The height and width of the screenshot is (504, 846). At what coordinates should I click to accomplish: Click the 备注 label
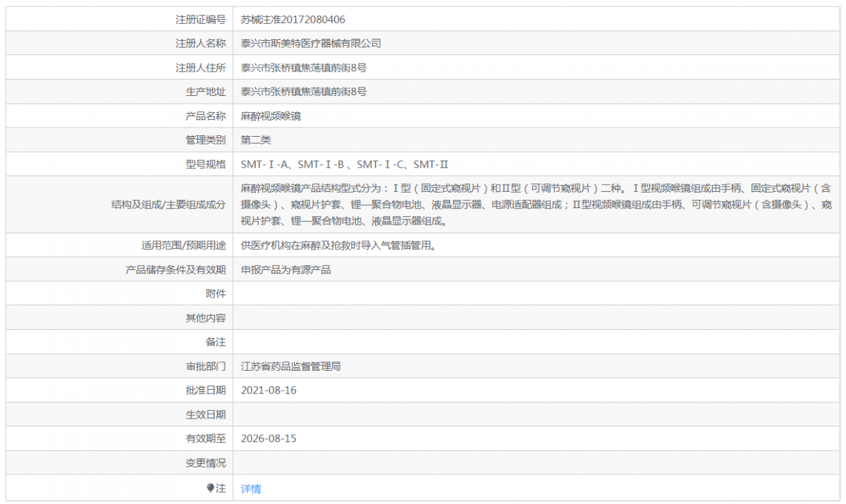point(216,342)
